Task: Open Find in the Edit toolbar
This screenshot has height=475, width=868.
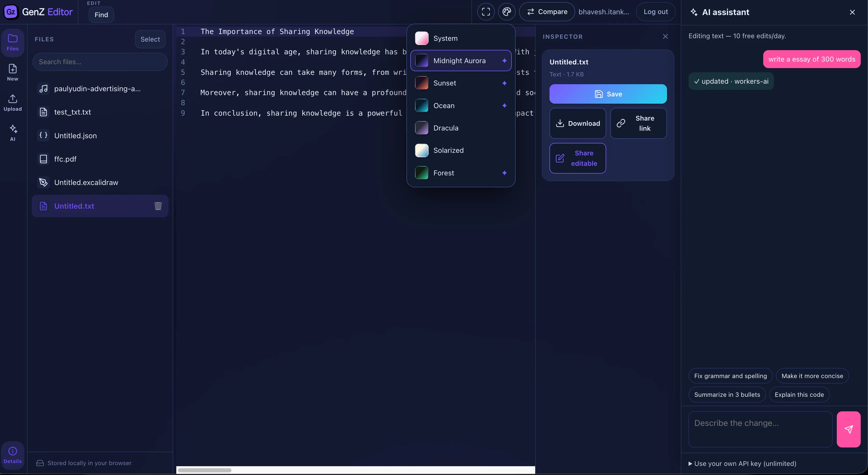Action: pyautogui.click(x=101, y=15)
